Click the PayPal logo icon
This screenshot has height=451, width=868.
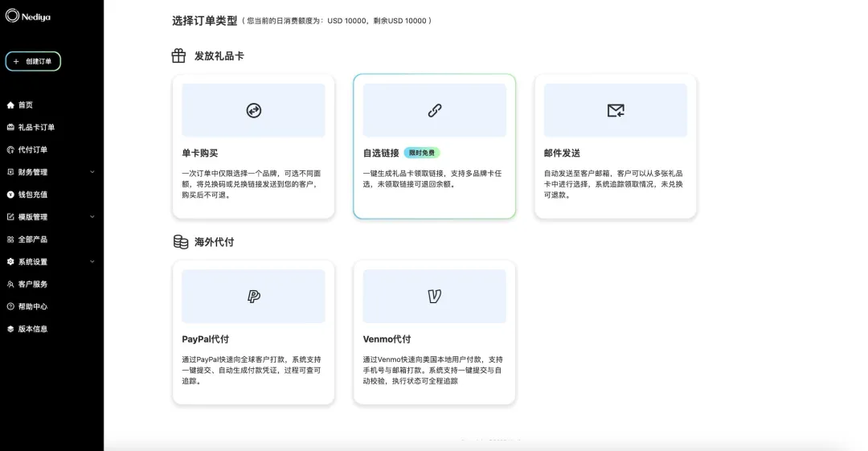click(x=253, y=297)
